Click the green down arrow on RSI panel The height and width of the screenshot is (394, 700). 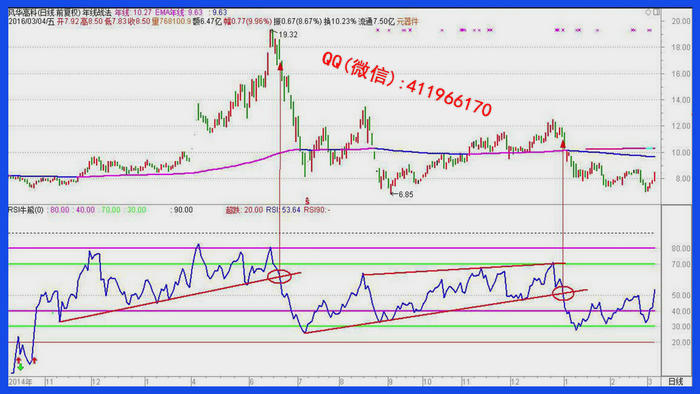tap(21, 367)
